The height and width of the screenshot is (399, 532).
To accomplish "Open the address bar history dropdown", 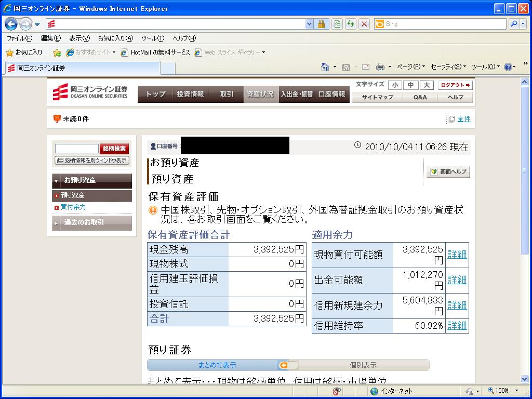I will (309, 24).
